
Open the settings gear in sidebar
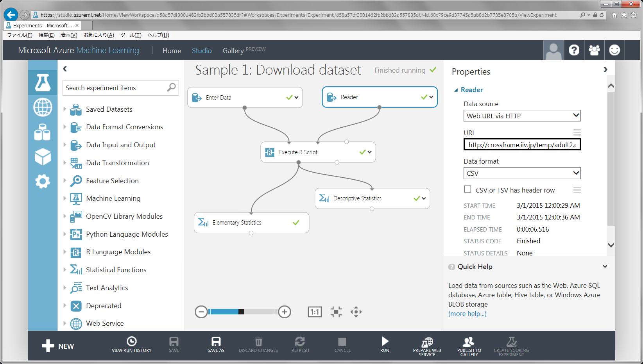click(x=43, y=181)
